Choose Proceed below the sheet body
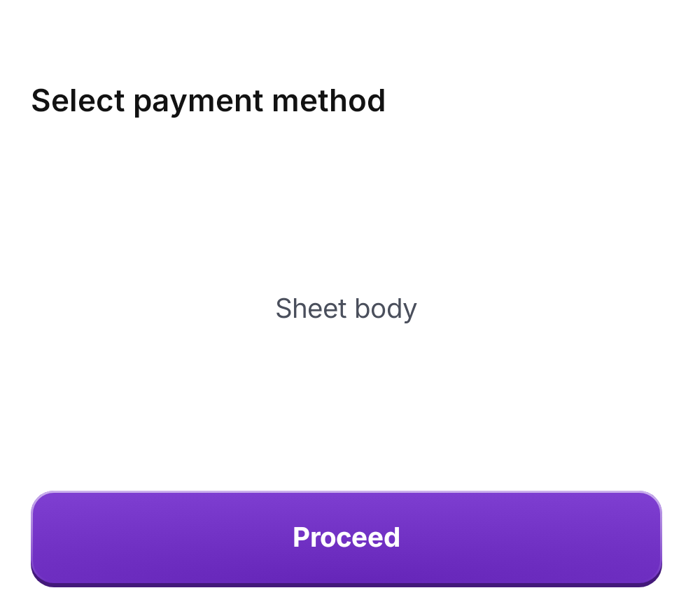 point(346,539)
